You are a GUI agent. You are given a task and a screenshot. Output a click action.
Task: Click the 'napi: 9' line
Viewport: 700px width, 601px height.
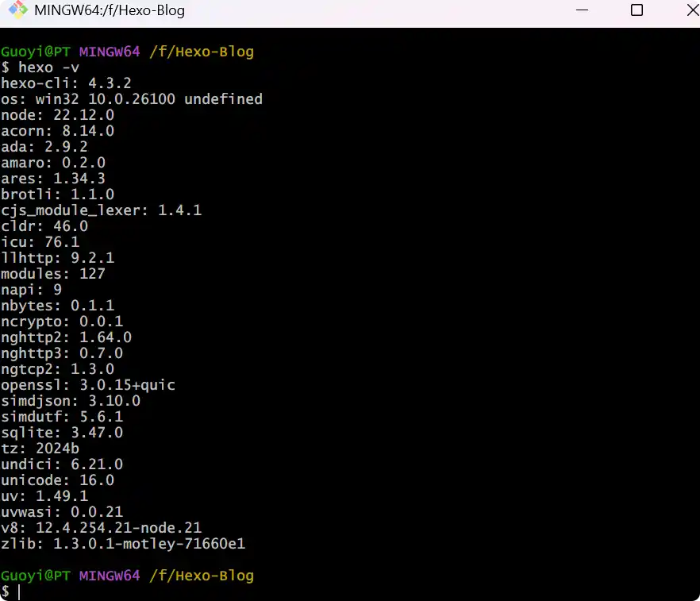[x=31, y=289]
